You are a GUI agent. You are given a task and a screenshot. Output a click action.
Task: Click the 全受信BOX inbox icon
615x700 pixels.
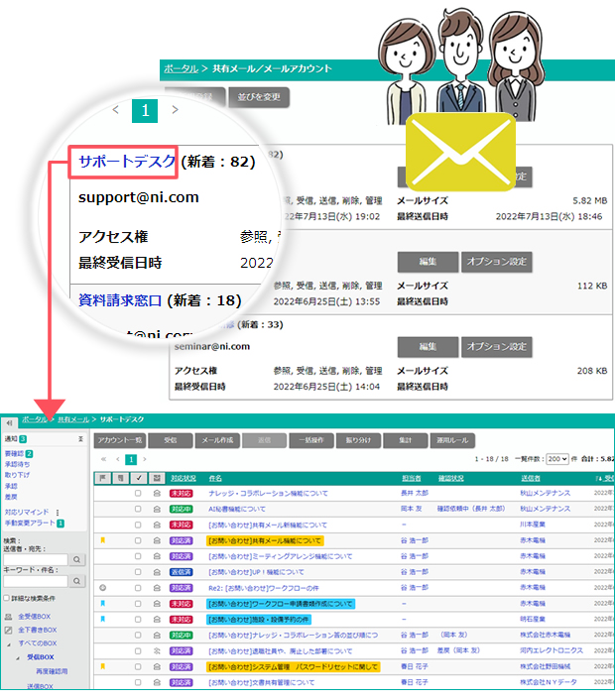(8, 617)
